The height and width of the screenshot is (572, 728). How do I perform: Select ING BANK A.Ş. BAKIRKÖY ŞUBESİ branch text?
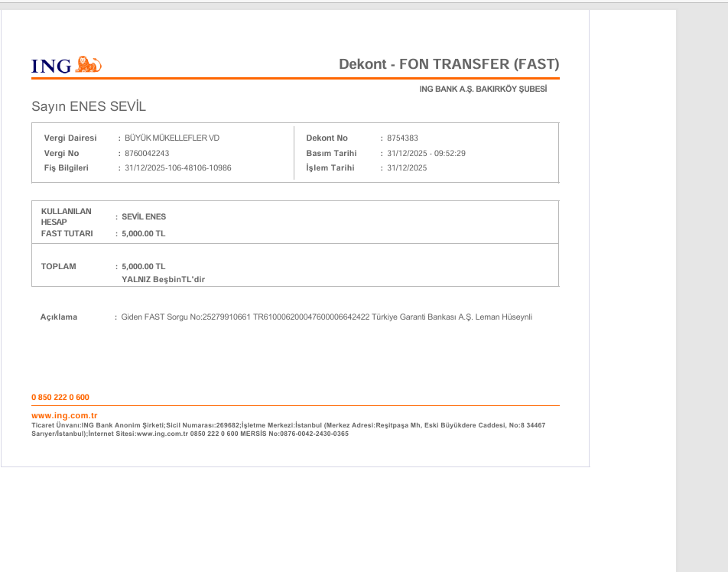(x=483, y=89)
